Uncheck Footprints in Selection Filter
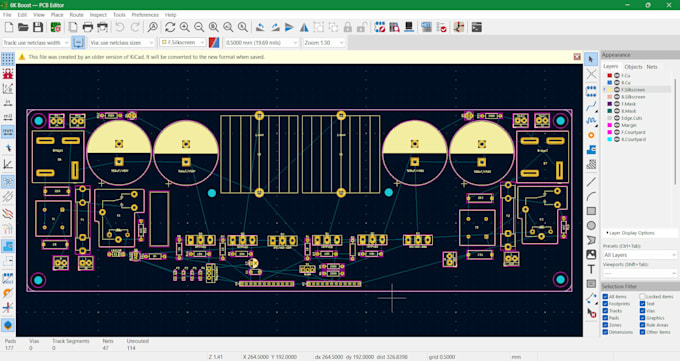This screenshot has width=680, height=361. click(605, 304)
